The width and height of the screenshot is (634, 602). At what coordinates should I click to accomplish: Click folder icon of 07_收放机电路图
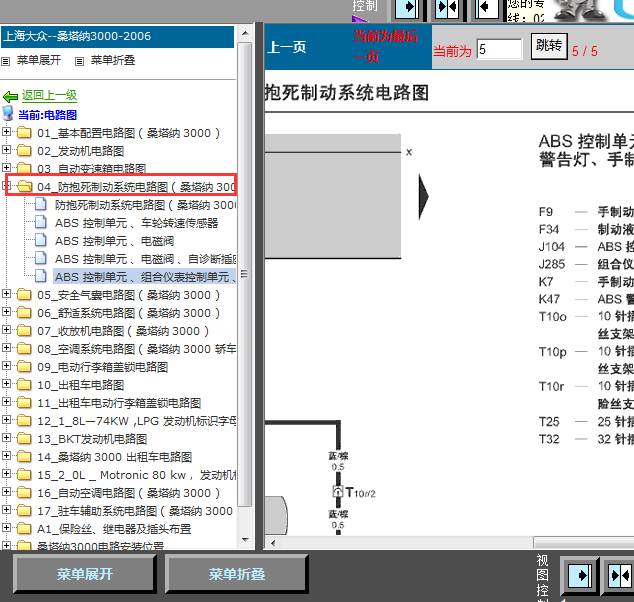[24, 330]
